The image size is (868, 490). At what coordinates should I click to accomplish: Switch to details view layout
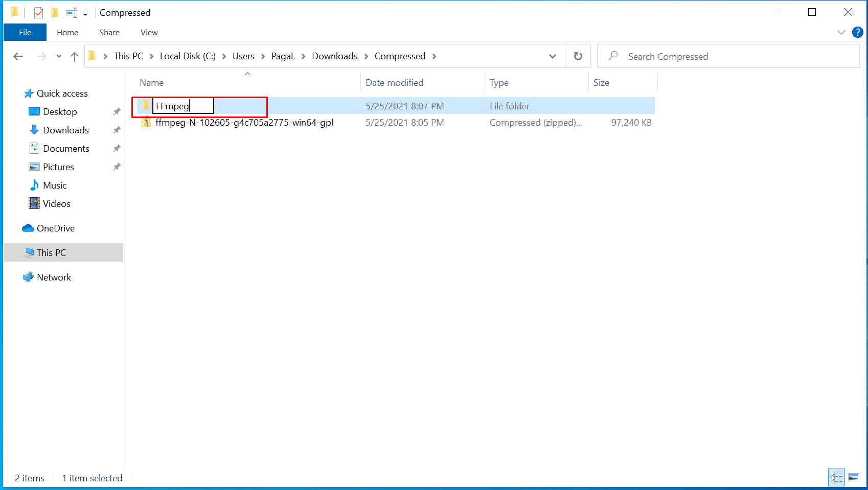pos(837,478)
